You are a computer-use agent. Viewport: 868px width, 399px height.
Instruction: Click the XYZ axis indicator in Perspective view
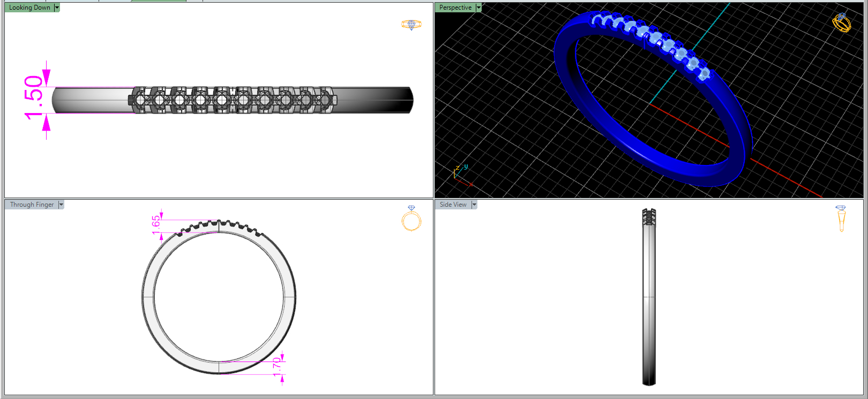click(x=462, y=175)
